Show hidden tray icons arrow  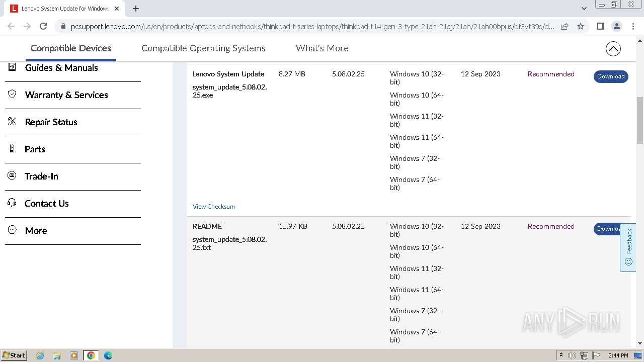(x=561, y=355)
